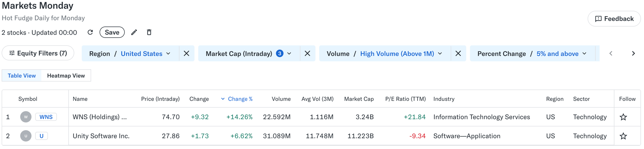Screen dimensions: 644x149
Task: Open the Volume High Volume dropdown
Action: click(x=385, y=54)
